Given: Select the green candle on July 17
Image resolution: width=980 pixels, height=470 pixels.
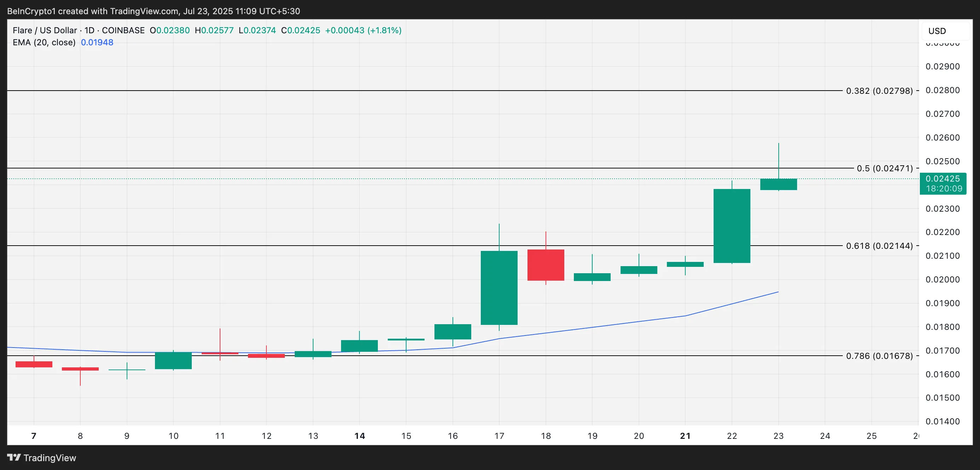Looking at the screenshot, I should click(499, 288).
